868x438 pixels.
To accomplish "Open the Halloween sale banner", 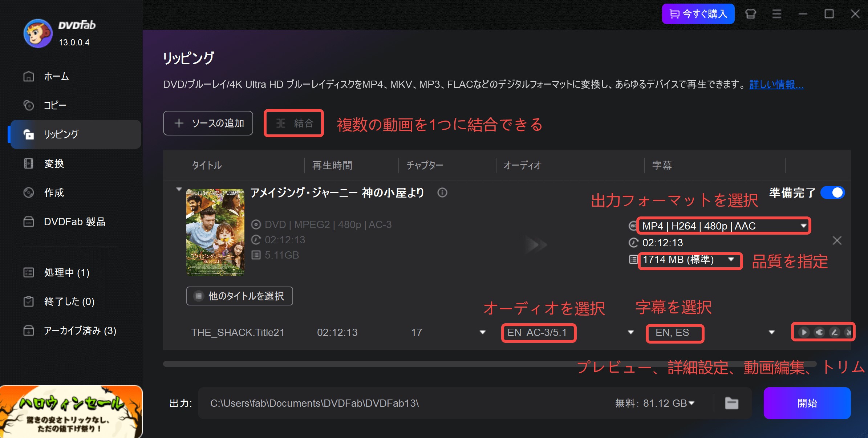I will (x=71, y=411).
